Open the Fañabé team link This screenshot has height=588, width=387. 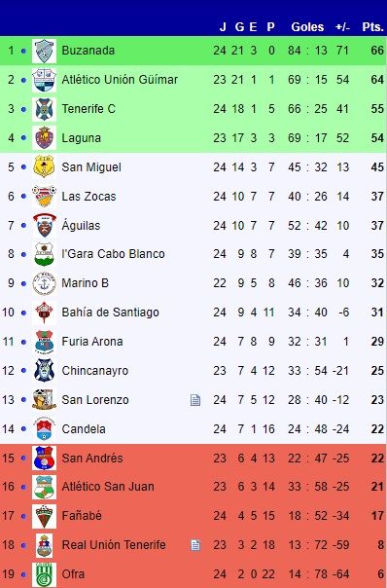(82, 516)
